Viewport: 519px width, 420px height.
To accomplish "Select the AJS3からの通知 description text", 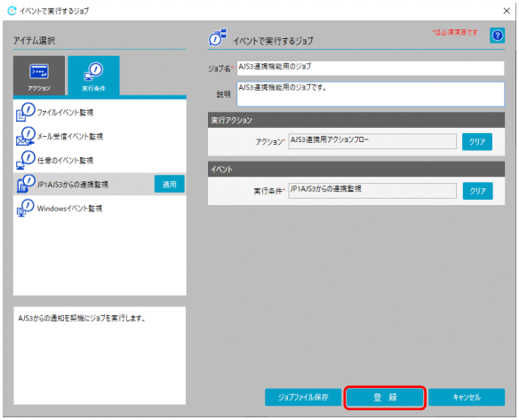I will 82,319.
